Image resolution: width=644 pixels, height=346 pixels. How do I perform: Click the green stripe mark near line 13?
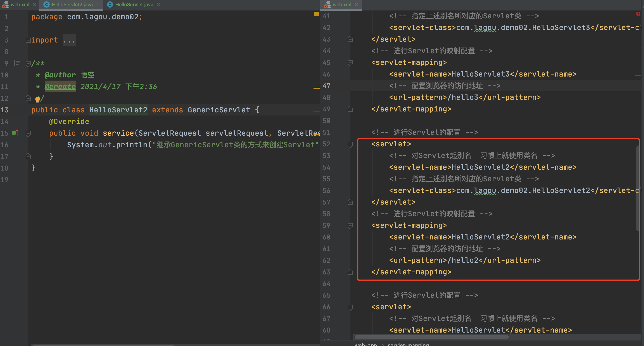(x=316, y=111)
